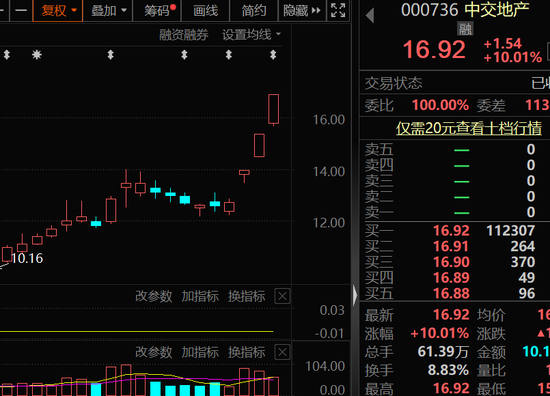The image size is (550, 396).
Task: Click the rightmost event marker above chart
Action: [x=273, y=55]
